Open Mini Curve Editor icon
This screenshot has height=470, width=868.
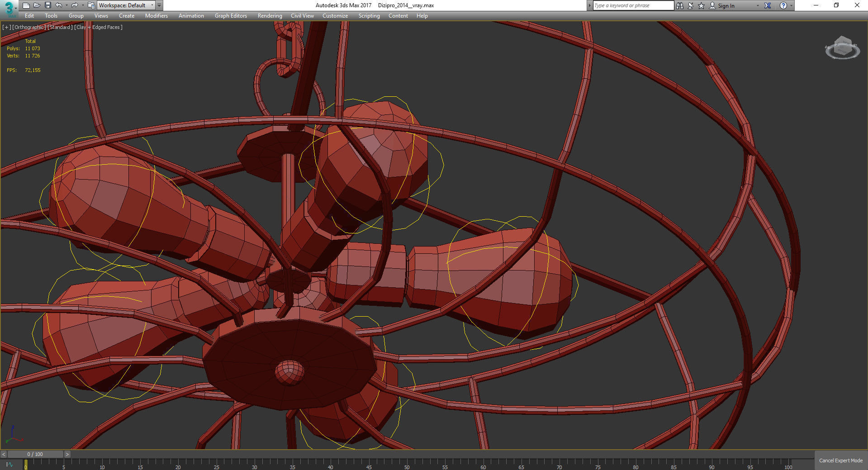tap(9, 464)
